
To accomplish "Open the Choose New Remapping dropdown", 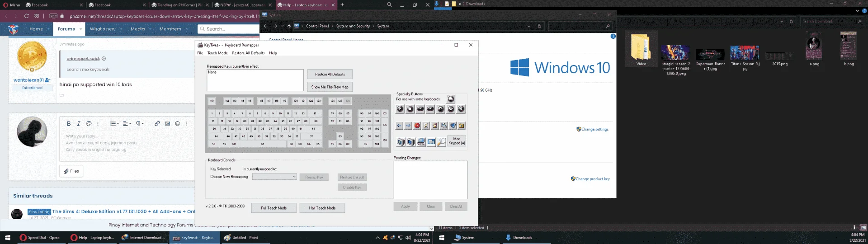I will tap(274, 177).
